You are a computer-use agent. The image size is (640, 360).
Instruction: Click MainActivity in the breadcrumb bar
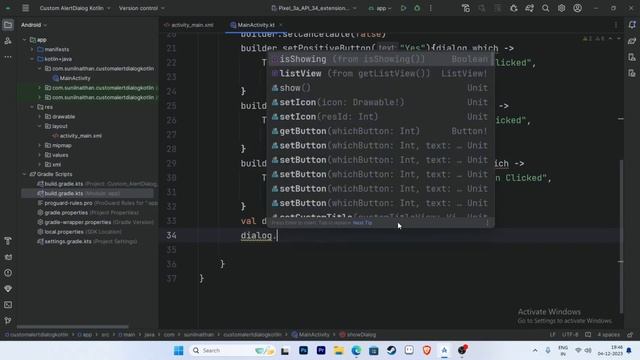coord(311,335)
